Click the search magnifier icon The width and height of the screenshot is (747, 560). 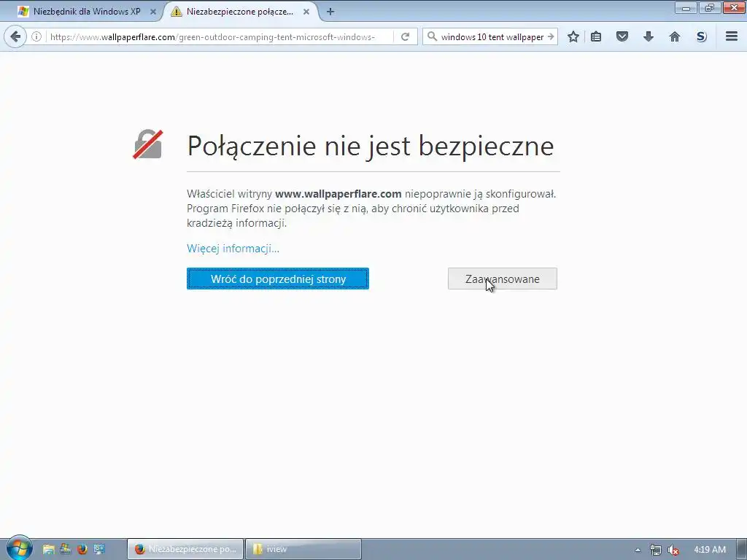pyautogui.click(x=432, y=36)
